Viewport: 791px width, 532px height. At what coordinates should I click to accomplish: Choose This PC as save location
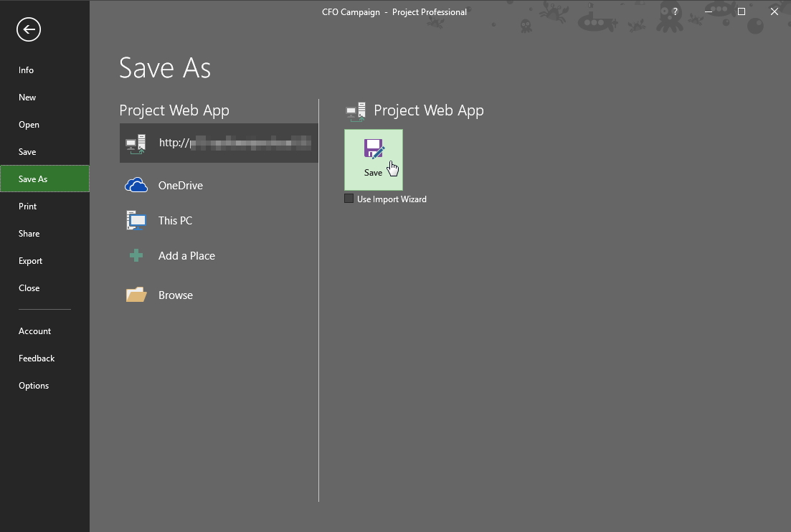click(x=219, y=220)
